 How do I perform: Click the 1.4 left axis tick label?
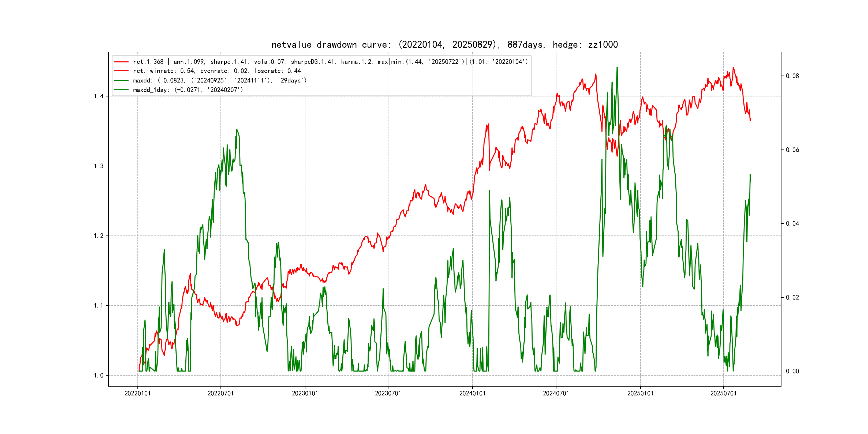[98, 96]
